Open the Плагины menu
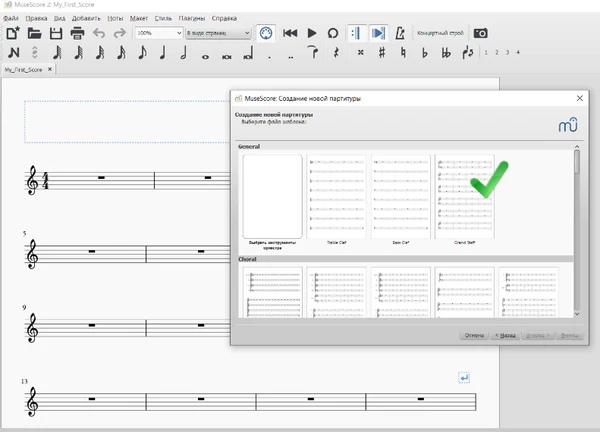 pos(192,18)
